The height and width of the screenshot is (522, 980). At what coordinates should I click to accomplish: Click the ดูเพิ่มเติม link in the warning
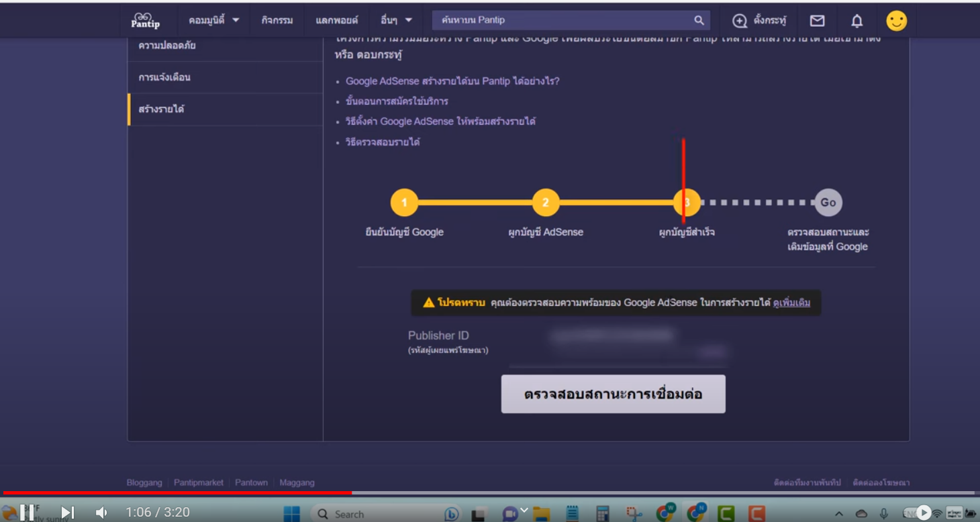[x=791, y=303]
